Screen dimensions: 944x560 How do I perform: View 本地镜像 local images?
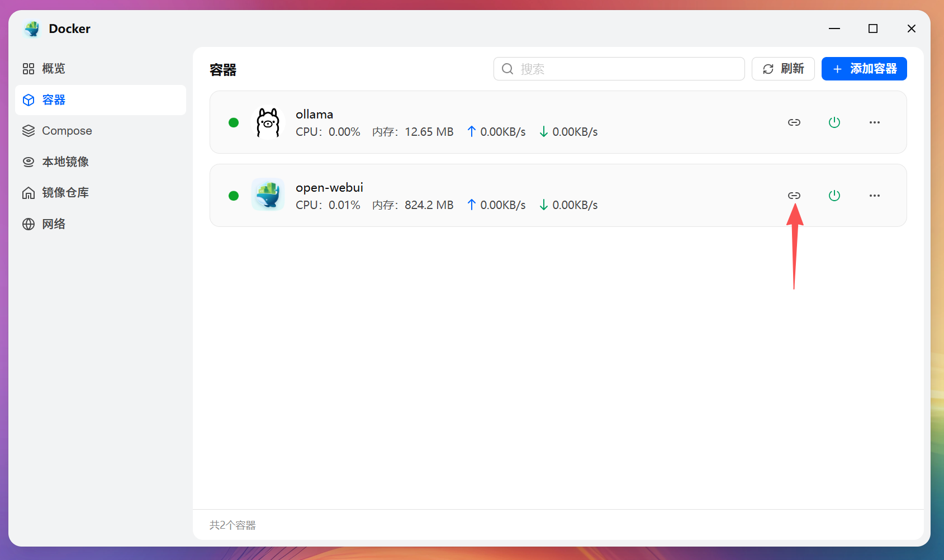(x=66, y=162)
